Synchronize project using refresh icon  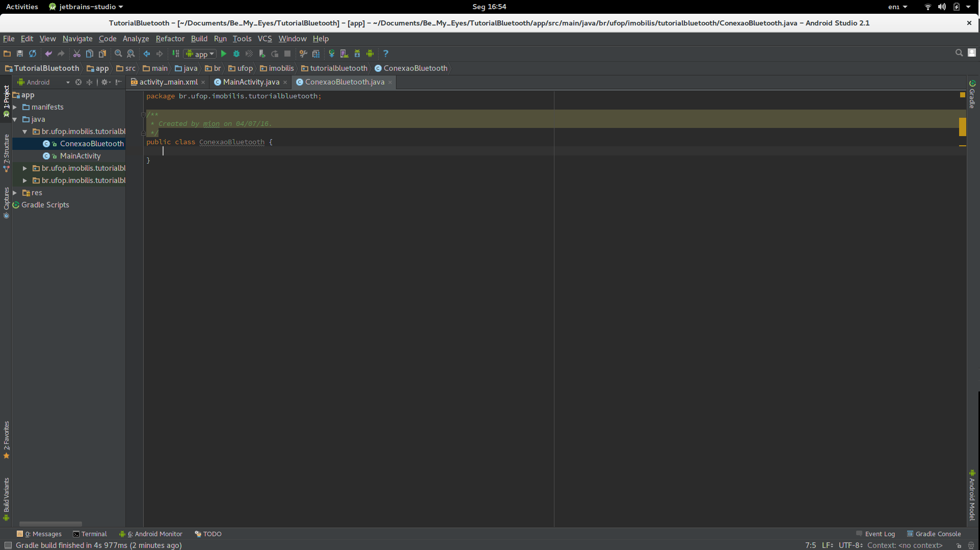33,54
